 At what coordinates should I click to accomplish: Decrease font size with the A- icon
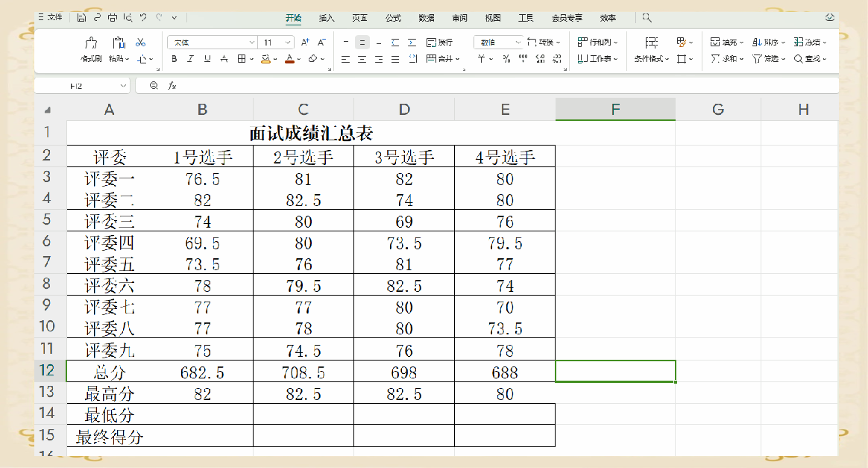(321, 42)
